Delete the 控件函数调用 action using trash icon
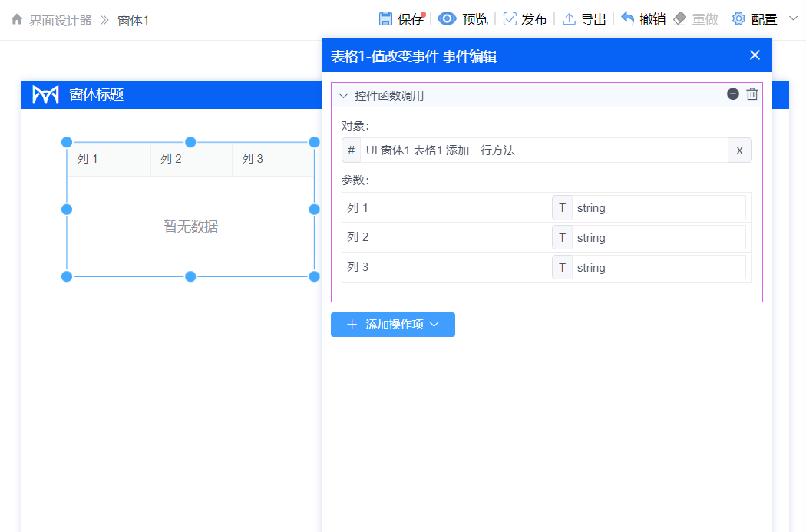Screen dimensions: 806x532 point(751,94)
